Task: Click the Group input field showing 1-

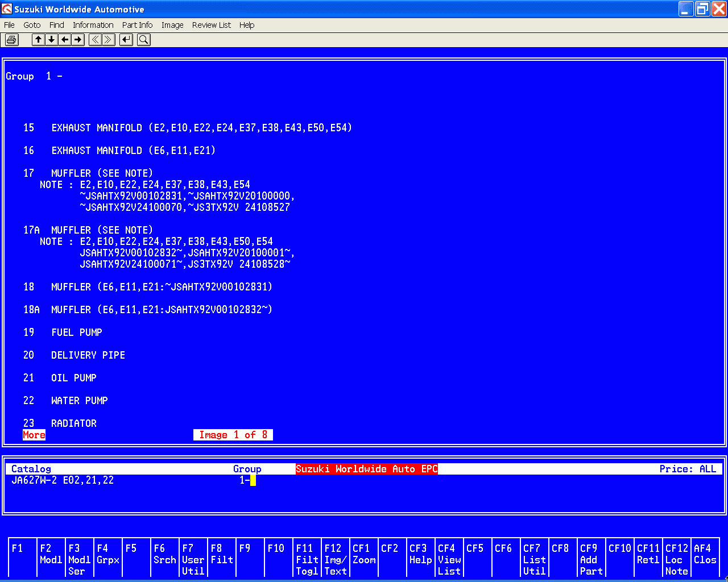Action: tap(247, 480)
